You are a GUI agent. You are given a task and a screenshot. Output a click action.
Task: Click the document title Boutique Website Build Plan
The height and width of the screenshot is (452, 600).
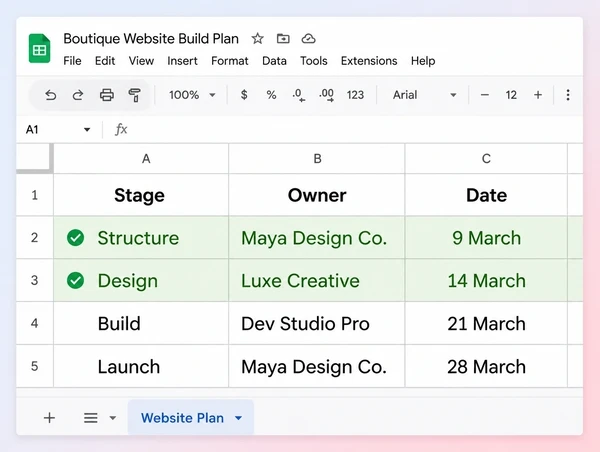[151, 39]
